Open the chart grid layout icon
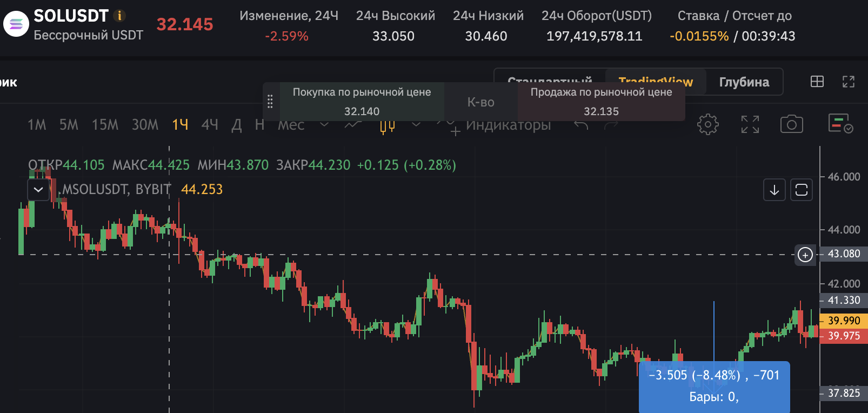868x413 pixels. click(x=817, y=82)
